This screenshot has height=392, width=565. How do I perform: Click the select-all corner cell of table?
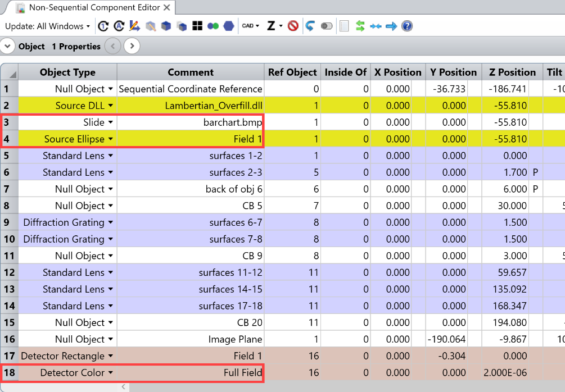10,72
